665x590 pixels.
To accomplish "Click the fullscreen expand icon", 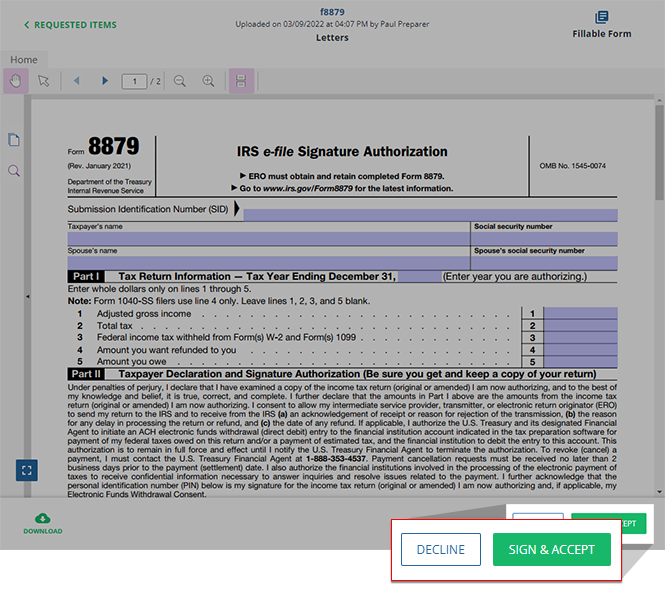I will [x=27, y=469].
